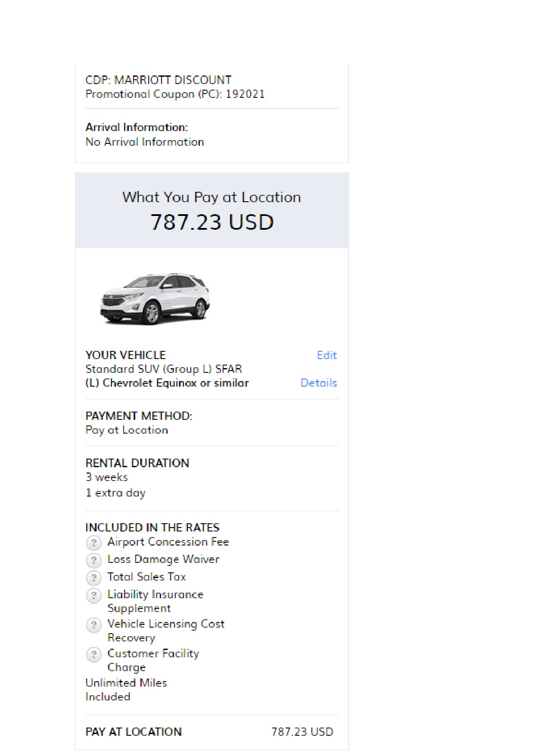
Task: Open Liability Insurance Supplement help icon
Action: point(93,596)
